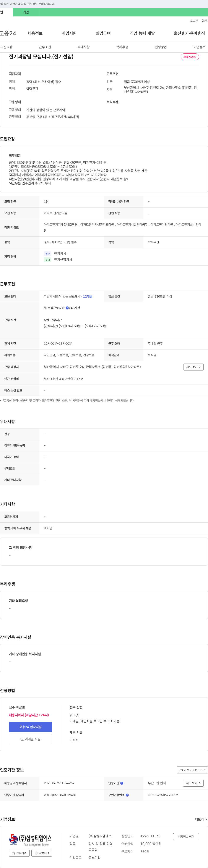The image size is (208, 868).
Task: Click 우대 badge beside 전기산업기사
Action: click(47, 260)
